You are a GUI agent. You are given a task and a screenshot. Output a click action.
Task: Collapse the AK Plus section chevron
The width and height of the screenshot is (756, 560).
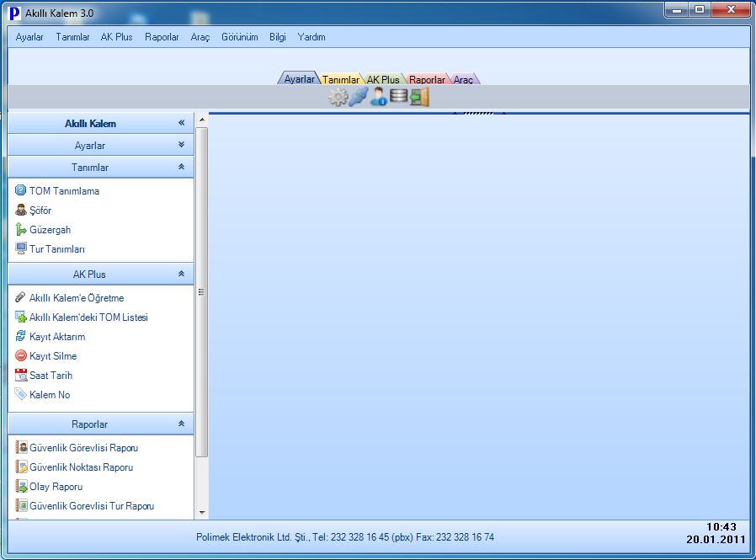click(181, 274)
